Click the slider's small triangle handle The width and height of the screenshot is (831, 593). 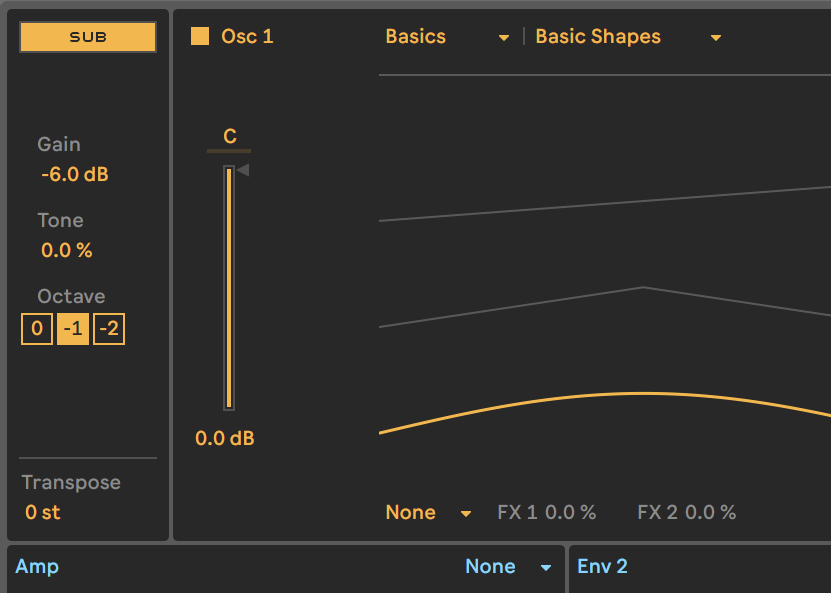[x=243, y=170]
